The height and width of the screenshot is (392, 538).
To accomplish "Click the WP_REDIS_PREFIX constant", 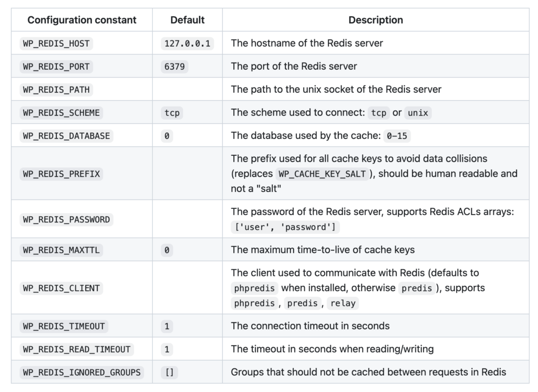I will [x=61, y=174].
